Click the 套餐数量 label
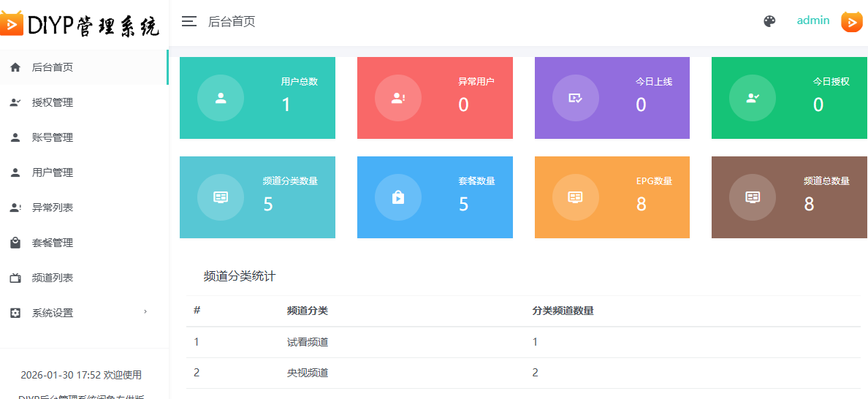868x399 pixels. coord(476,181)
